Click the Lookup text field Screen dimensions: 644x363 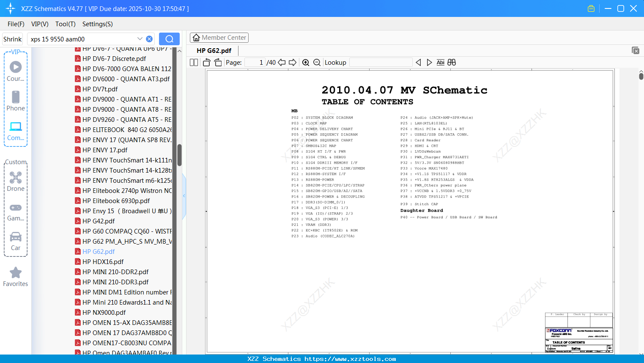pos(381,62)
